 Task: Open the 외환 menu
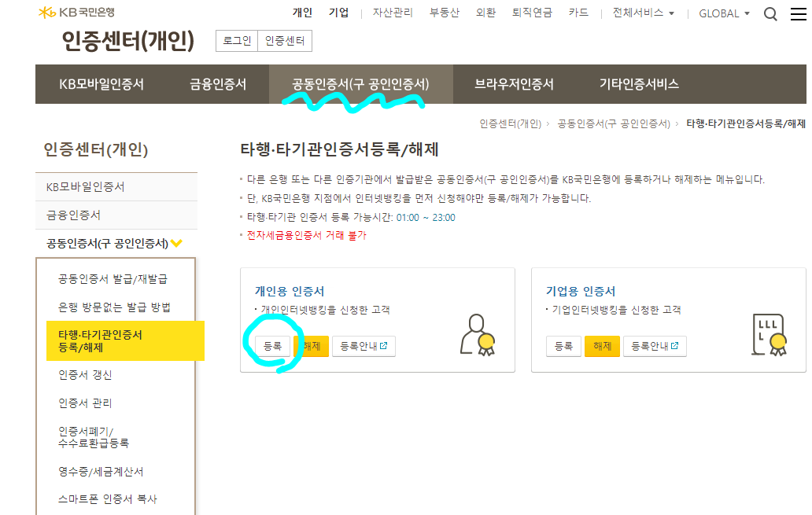pos(485,13)
